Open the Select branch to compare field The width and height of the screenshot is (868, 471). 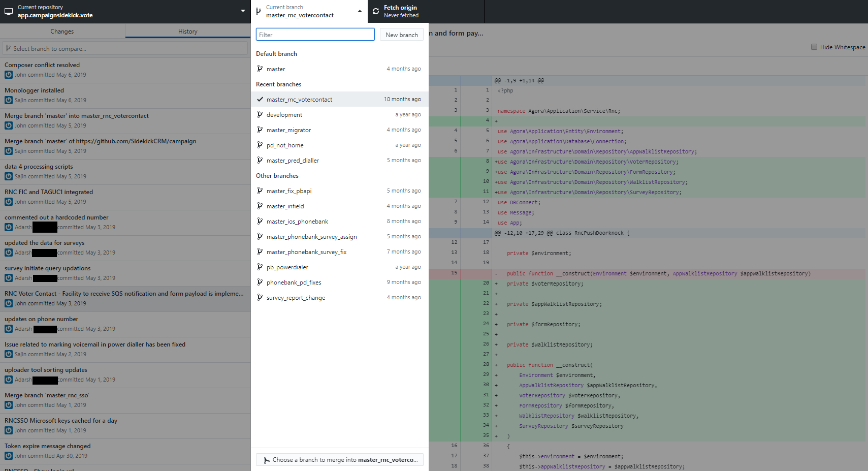pyautogui.click(x=125, y=49)
